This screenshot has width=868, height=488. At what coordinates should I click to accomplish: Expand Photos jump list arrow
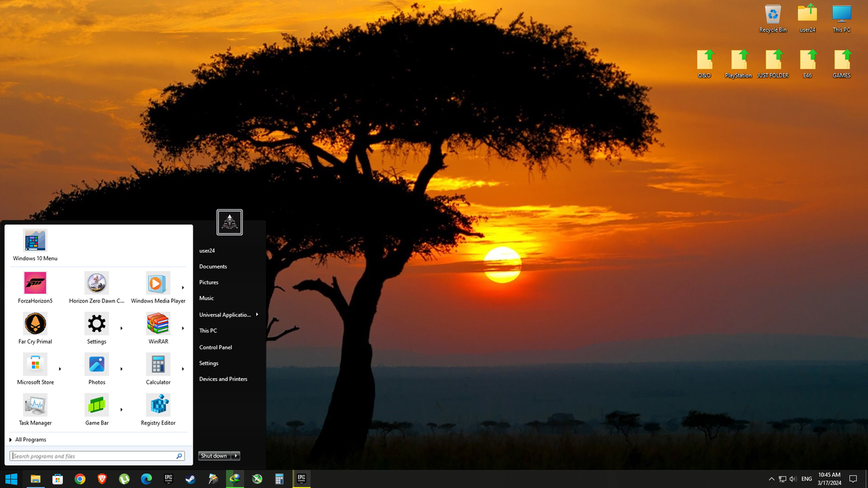click(x=121, y=369)
